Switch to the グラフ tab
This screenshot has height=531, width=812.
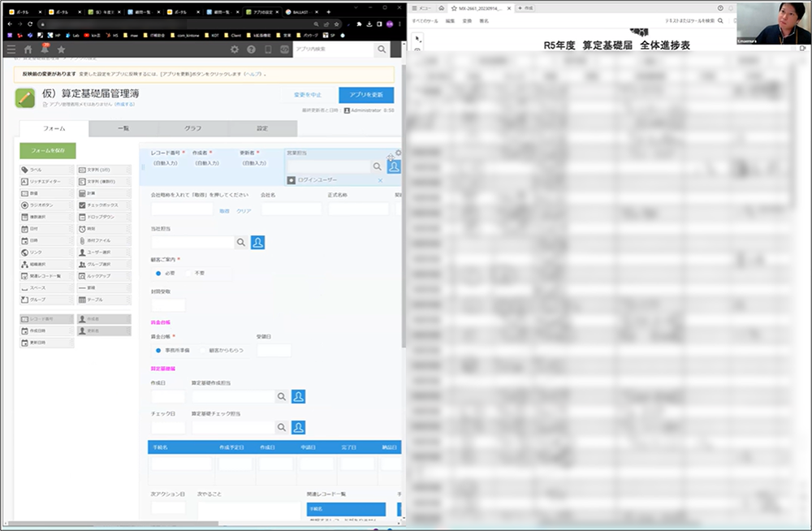point(193,128)
